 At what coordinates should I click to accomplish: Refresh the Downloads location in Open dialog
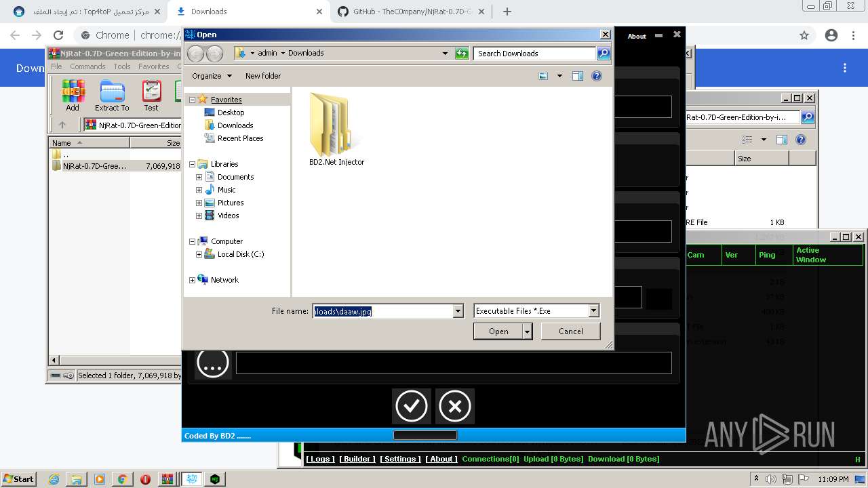click(x=462, y=54)
